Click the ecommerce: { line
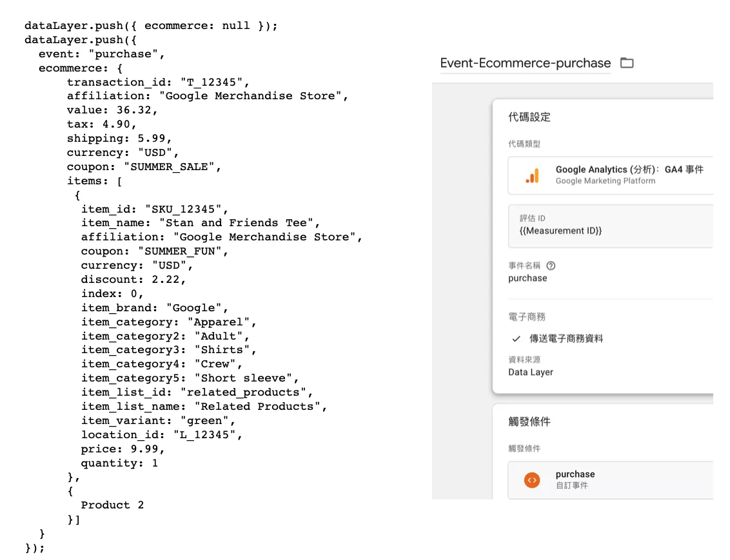 (x=81, y=68)
